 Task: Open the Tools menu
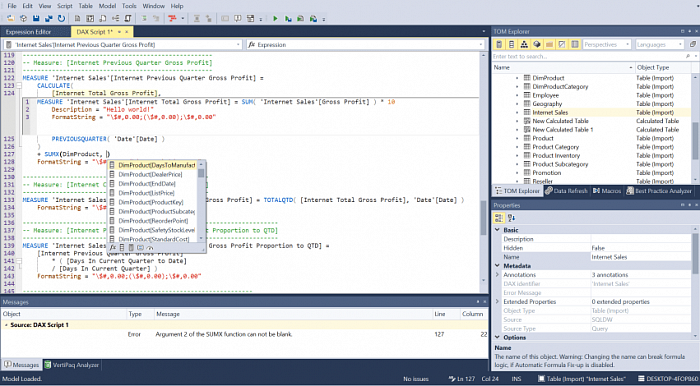coord(129,6)
